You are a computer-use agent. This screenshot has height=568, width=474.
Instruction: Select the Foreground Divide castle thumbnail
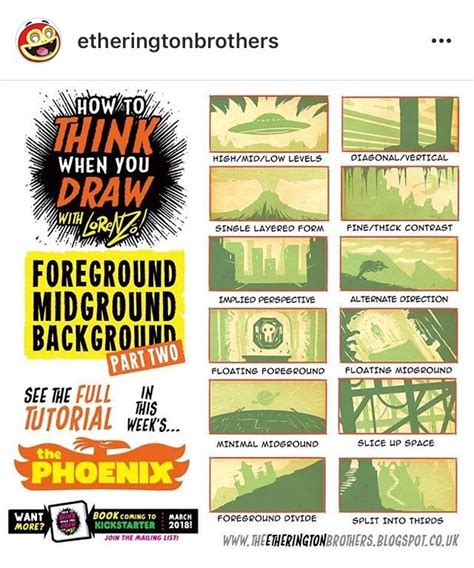267,485
